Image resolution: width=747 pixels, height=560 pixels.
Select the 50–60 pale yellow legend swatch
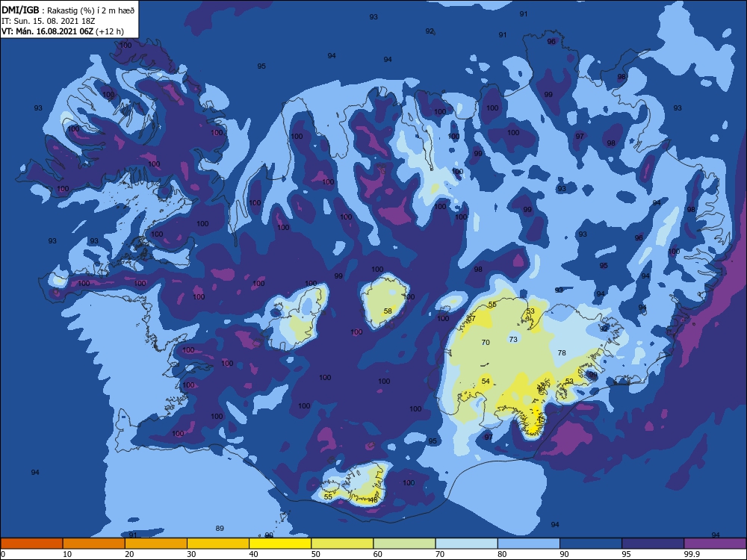[342, 544]
